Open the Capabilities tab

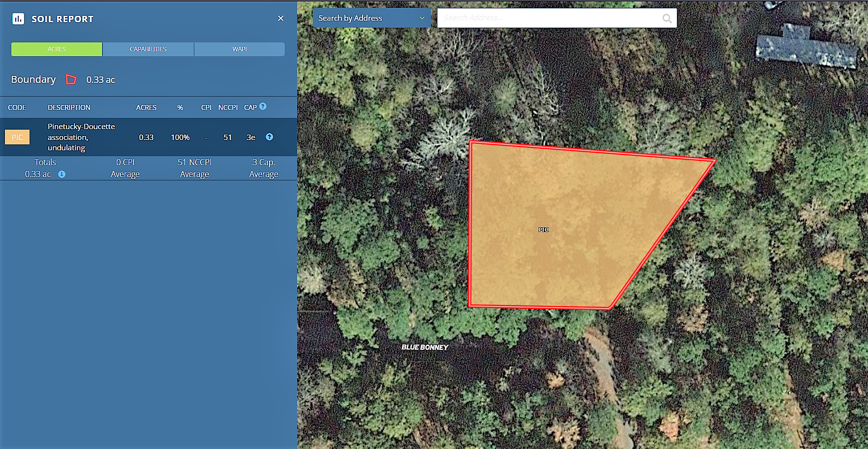point(148,49)
